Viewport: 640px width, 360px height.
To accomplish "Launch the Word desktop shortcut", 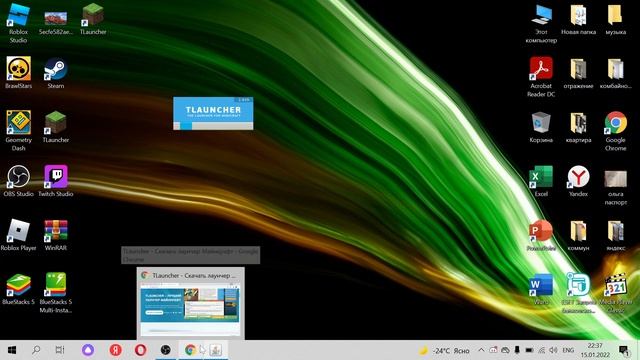I will 541,289.
